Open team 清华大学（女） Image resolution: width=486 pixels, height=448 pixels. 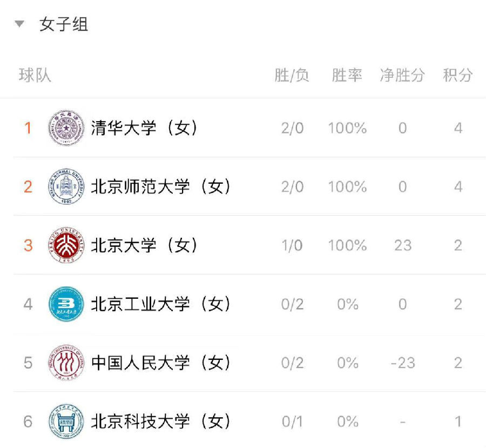[144, 128]
